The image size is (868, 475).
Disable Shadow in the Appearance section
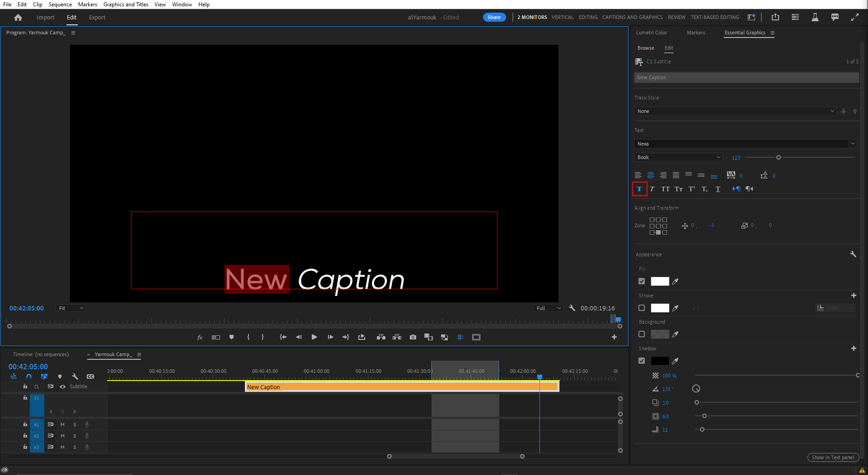point(642,360)
